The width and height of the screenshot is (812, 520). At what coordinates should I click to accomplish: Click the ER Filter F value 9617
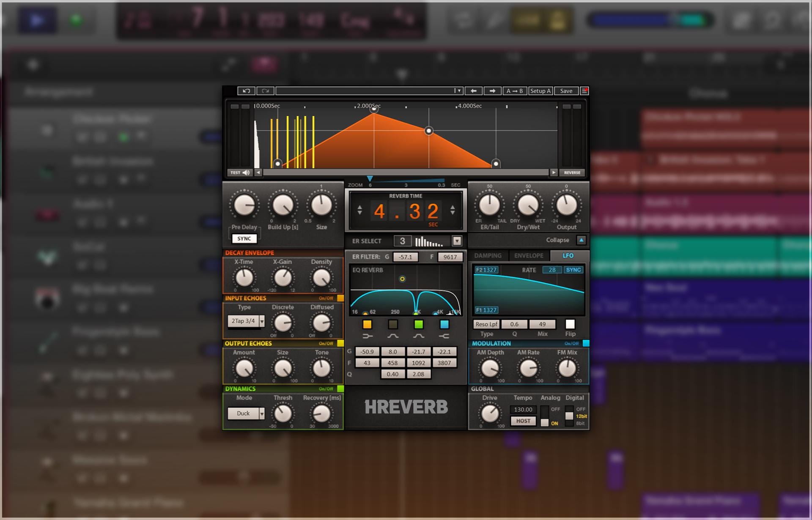click(x=450, y=257)
